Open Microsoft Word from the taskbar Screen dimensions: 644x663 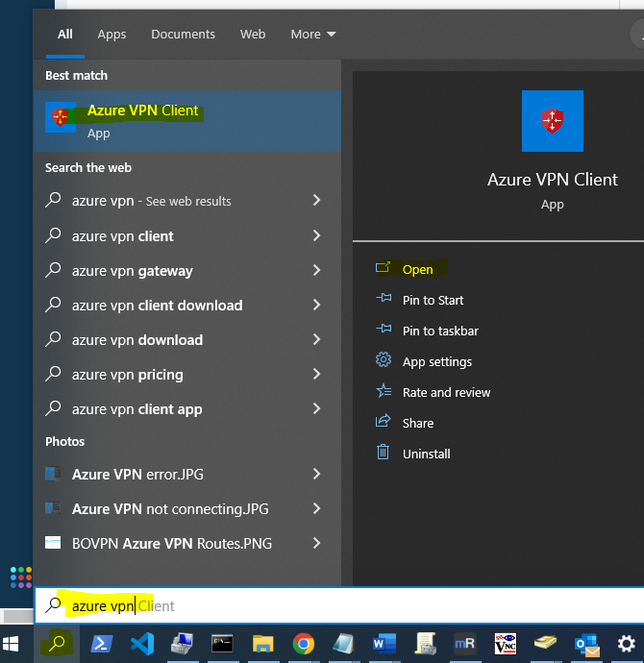(384, 644)
